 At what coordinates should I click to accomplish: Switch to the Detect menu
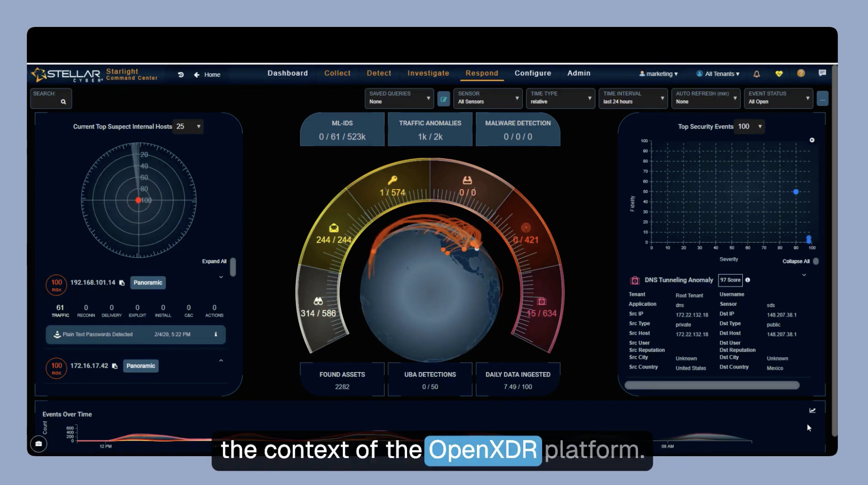379,73
